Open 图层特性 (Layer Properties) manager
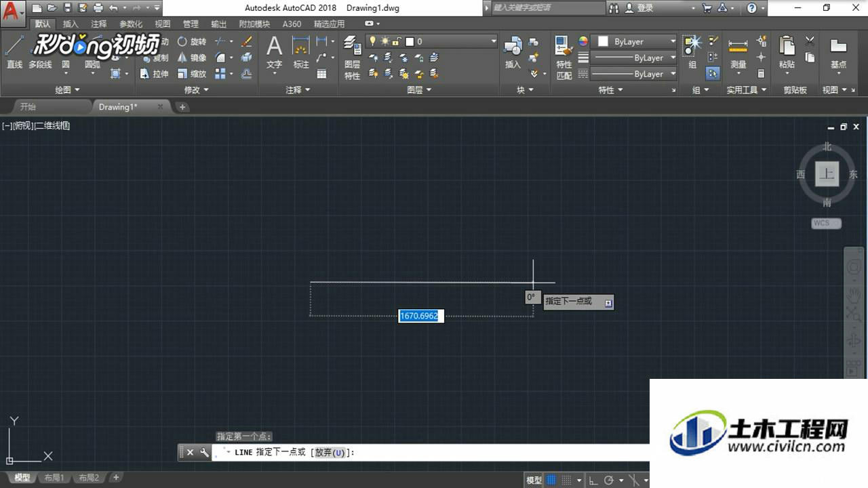868x488 pixels. pos(352,58)
